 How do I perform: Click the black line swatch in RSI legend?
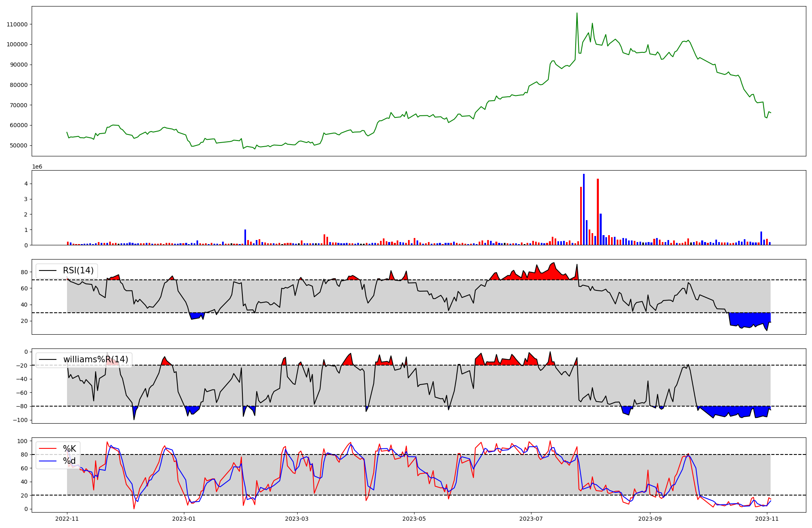[x=48, y=271]
